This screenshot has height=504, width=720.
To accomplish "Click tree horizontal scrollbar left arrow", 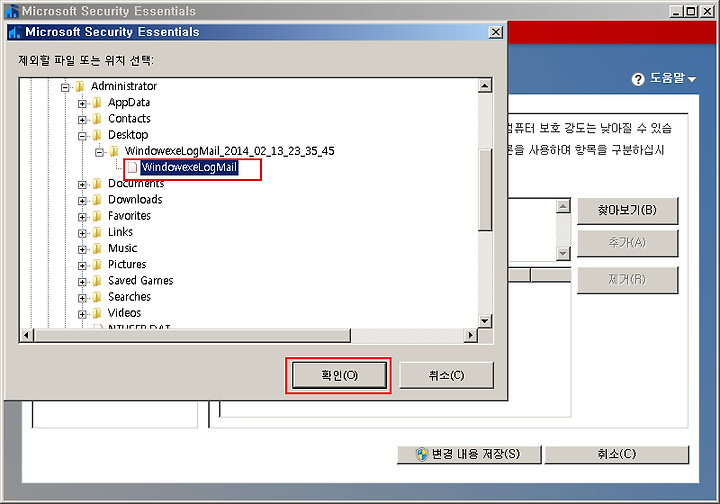I will [27, 336].
